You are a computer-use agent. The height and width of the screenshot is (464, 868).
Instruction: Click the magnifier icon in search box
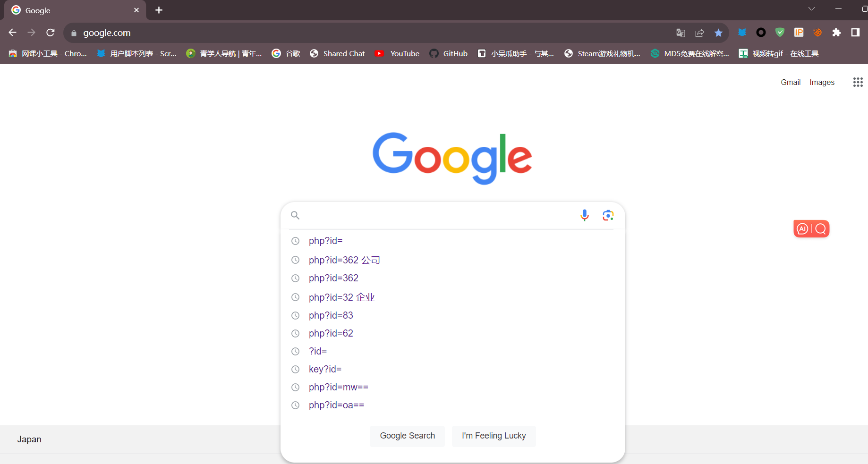(295, 215)
